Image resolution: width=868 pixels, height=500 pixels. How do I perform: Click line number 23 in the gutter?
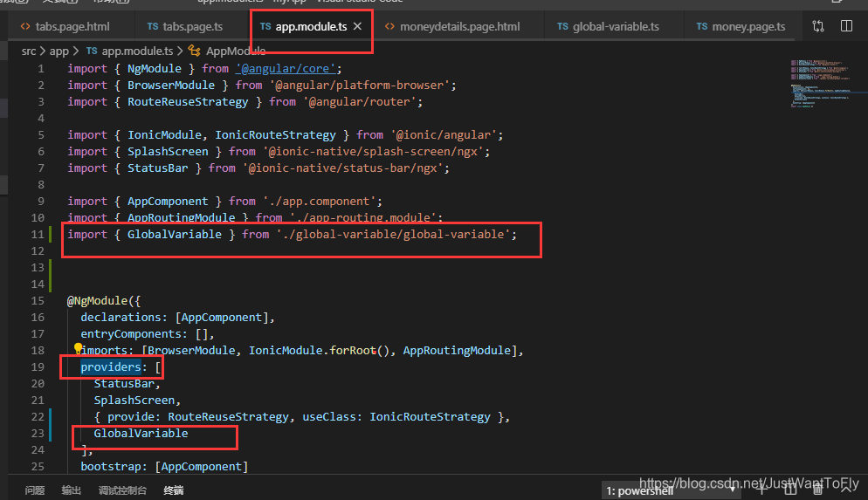click(x=37, y=434)
